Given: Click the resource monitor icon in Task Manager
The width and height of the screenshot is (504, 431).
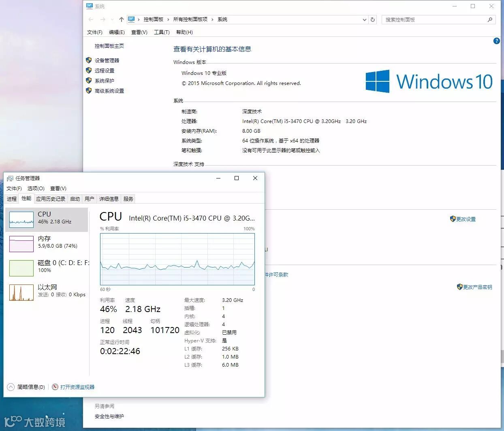Looking at the screenshot, I should 55,387.
